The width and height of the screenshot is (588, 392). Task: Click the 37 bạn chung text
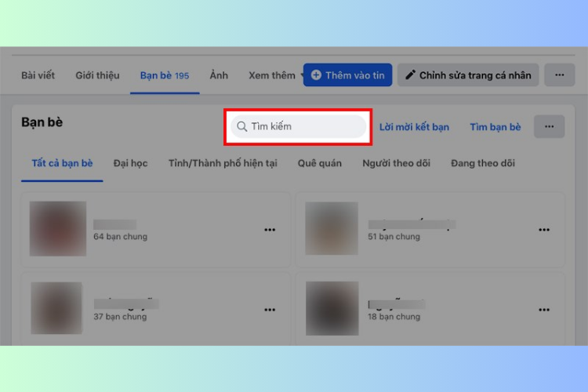tap(120, 317)
